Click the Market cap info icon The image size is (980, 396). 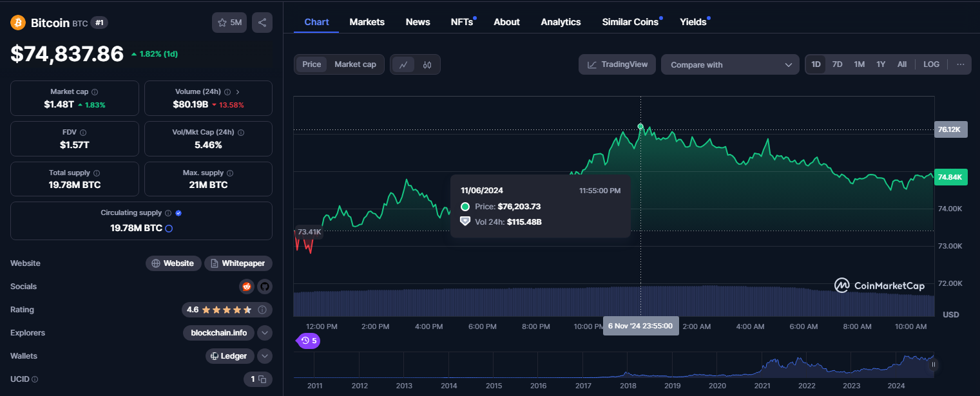tap(95, 92)
